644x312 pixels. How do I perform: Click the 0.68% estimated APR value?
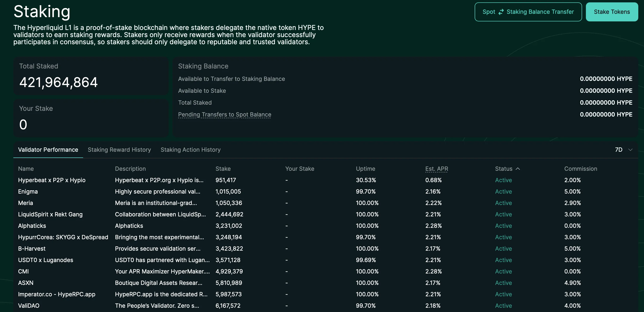tap(433, 180)
